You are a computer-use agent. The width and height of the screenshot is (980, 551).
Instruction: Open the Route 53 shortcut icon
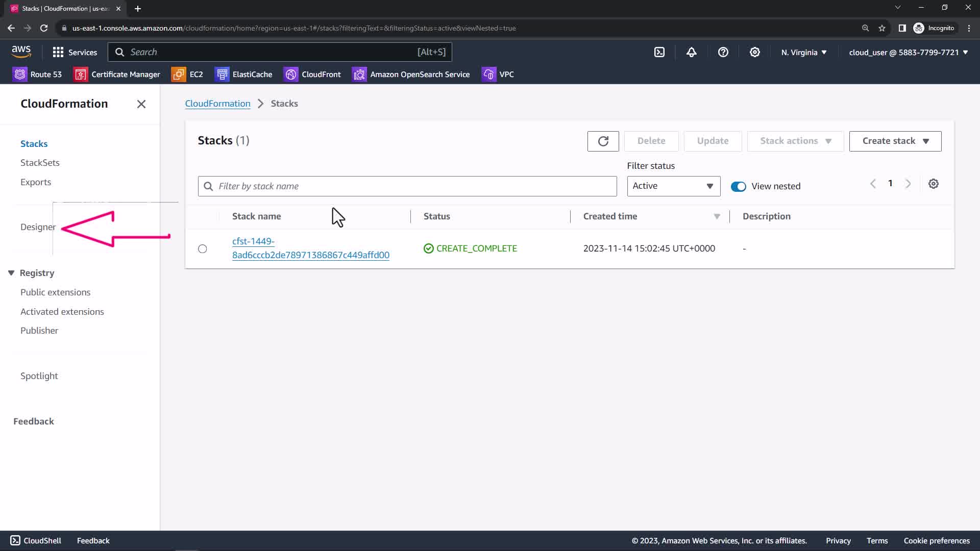pos(20,74)
